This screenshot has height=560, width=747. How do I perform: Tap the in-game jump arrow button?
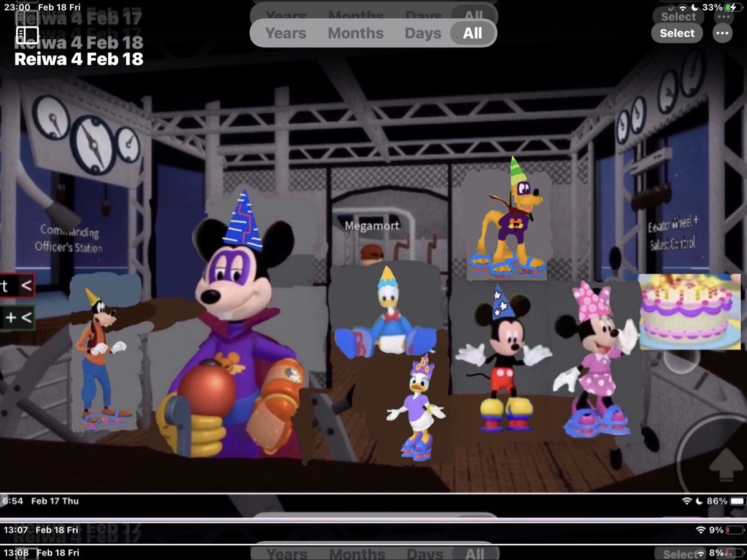726,465
